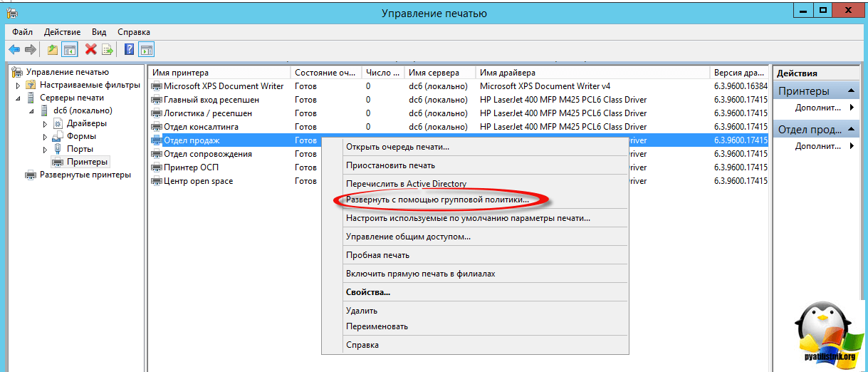868x372 pixels.
Task: Expand the Драйверы tree node
Action: tap(46, 123)
